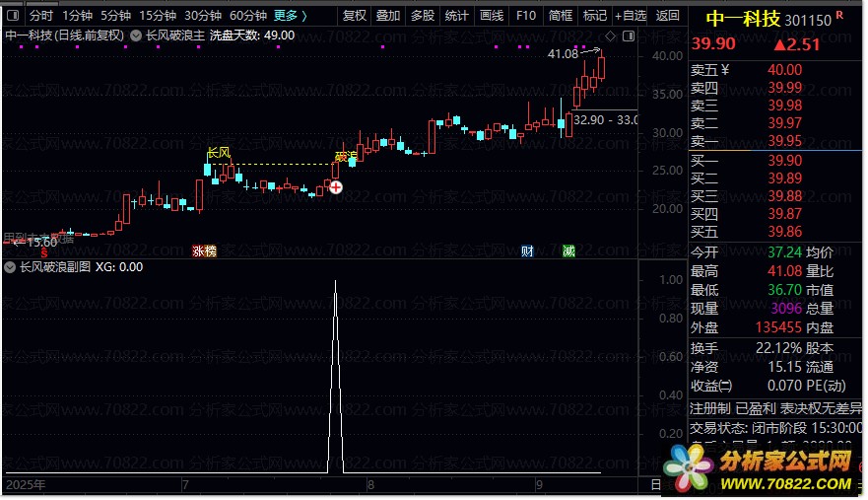Image resolution: width=868 pixels, height=500 pixels.
Task: Click the 交易状态 闭市阶段 status line
Action: [775, 428]
